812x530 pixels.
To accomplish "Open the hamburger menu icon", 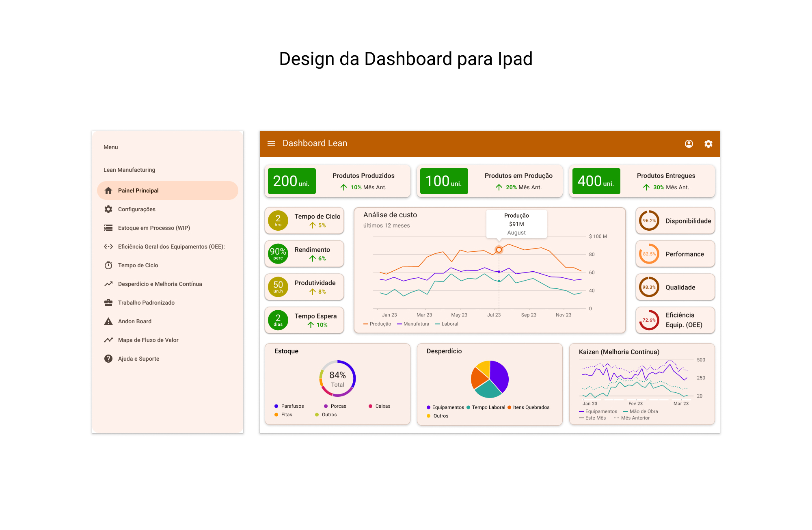I will coord(271,144).
